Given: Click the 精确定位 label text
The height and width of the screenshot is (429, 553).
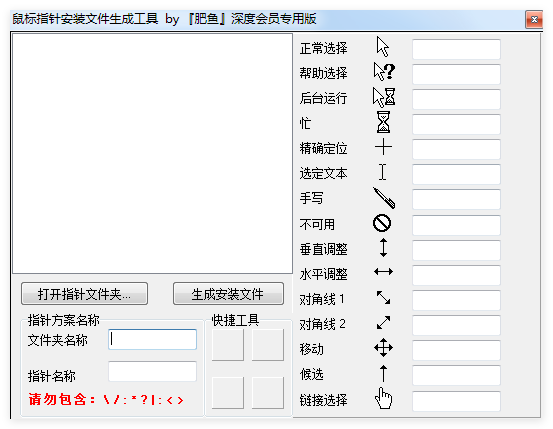Looking at the screenshot, I should pos(323,149).
